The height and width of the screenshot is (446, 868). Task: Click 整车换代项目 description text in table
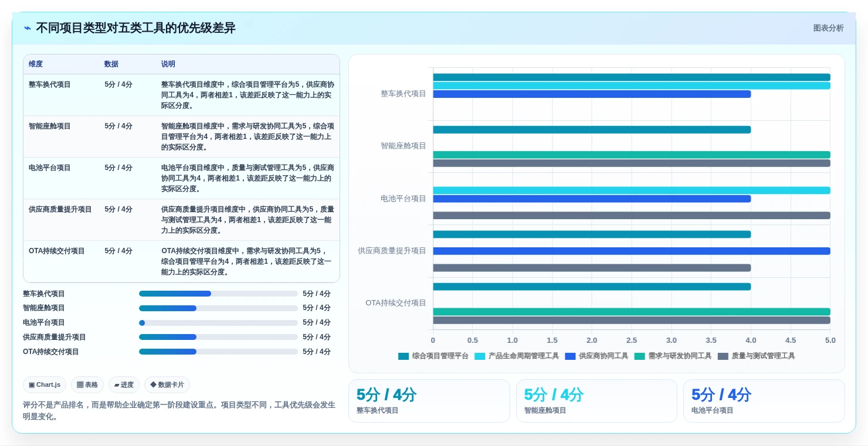click(x=247, y=95)
